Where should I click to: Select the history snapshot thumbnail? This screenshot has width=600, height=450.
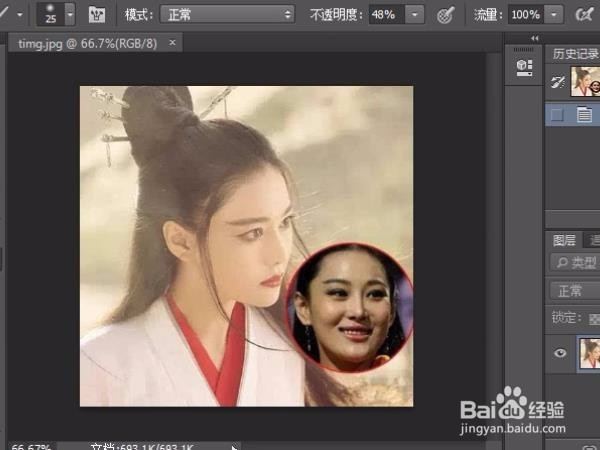click(585, 82)
